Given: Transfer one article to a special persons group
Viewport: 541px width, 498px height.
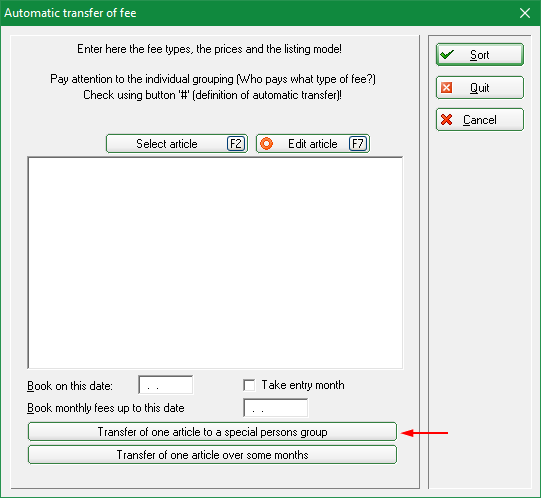Looking at the screenshot, I should [212, 432].
